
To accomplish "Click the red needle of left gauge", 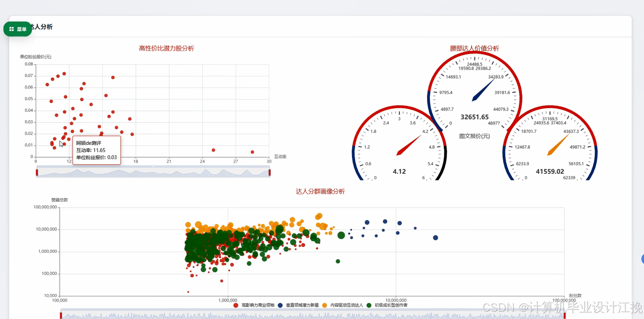I will click(409, 145).
